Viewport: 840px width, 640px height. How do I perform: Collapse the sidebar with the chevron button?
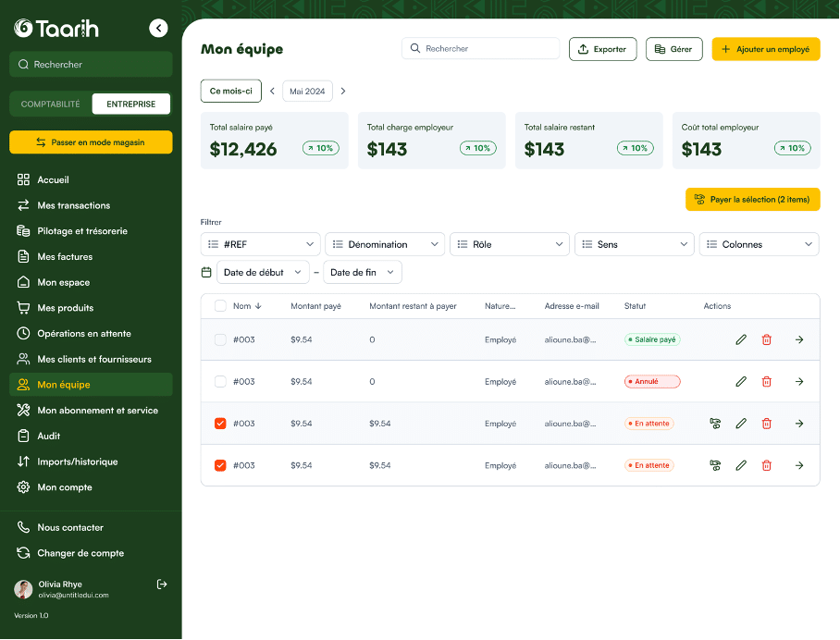[159, 29]
